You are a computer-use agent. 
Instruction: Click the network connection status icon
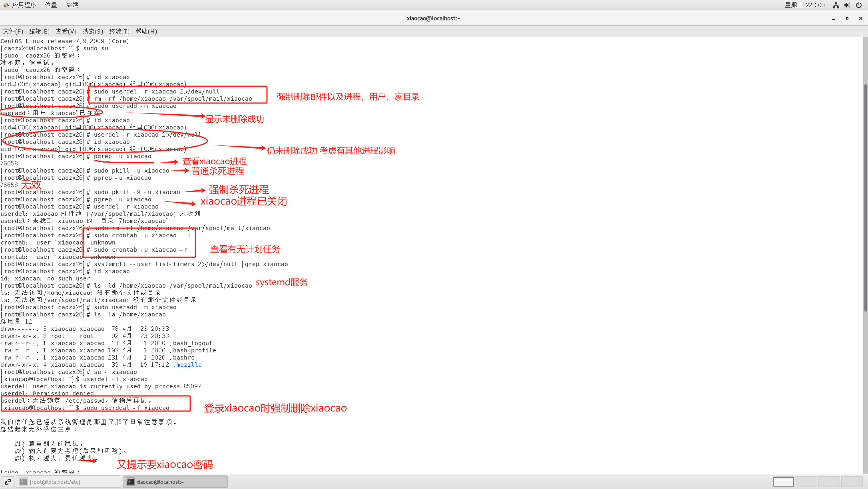tap(836, 5)
